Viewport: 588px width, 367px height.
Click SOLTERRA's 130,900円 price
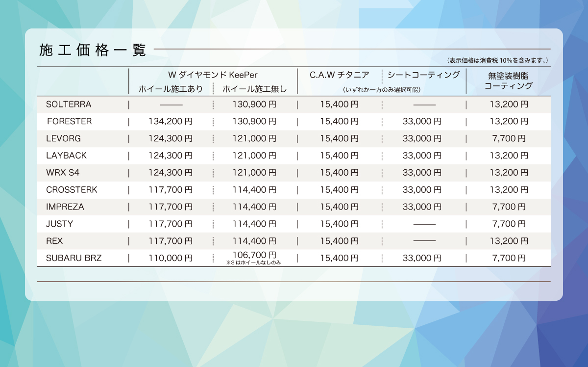(254, 105)
